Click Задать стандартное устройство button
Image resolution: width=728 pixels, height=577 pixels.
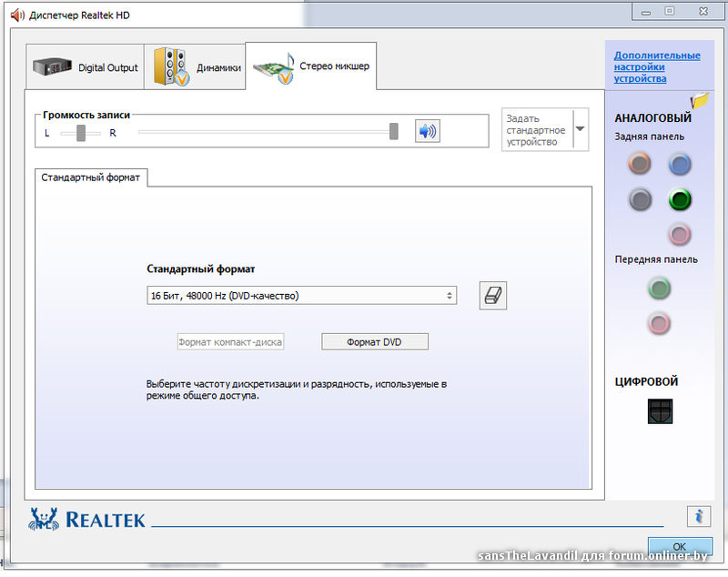[537, 130]
